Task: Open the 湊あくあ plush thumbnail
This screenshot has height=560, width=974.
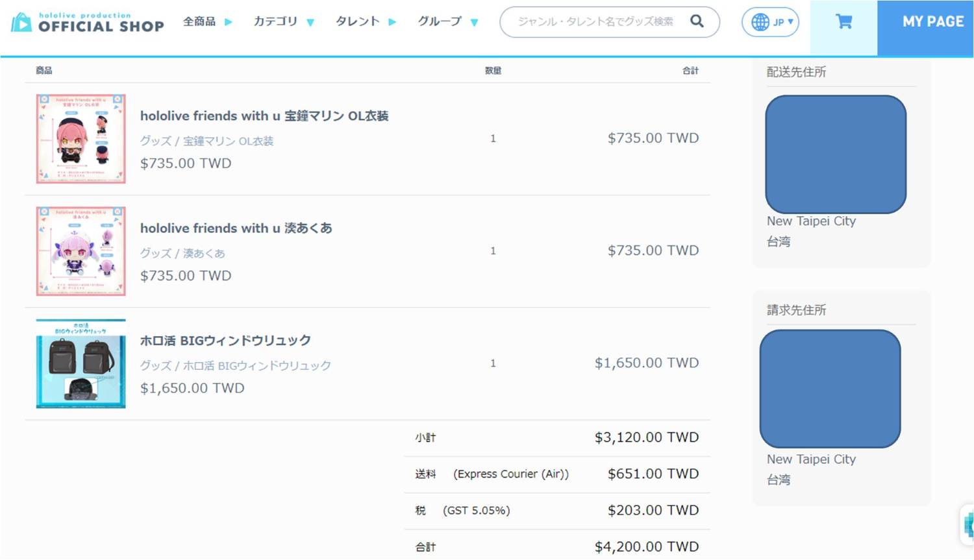Action: point(81,251)
